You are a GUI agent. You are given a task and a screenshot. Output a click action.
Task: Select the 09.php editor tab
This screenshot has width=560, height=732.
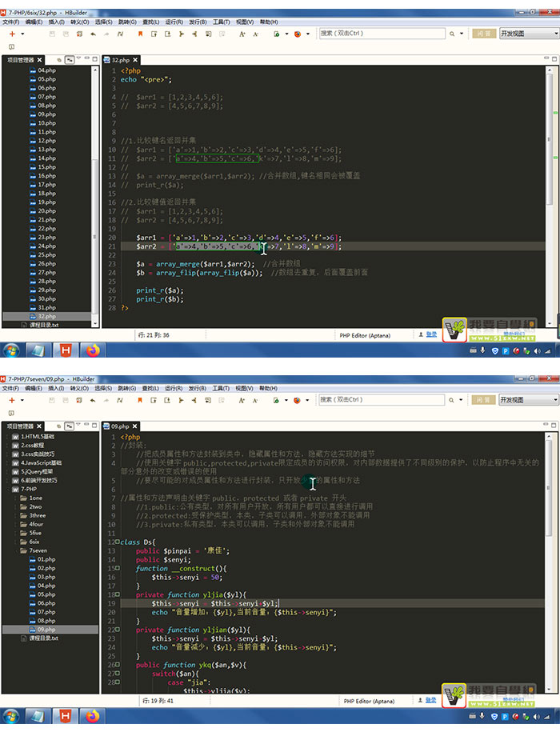(120, 426)
